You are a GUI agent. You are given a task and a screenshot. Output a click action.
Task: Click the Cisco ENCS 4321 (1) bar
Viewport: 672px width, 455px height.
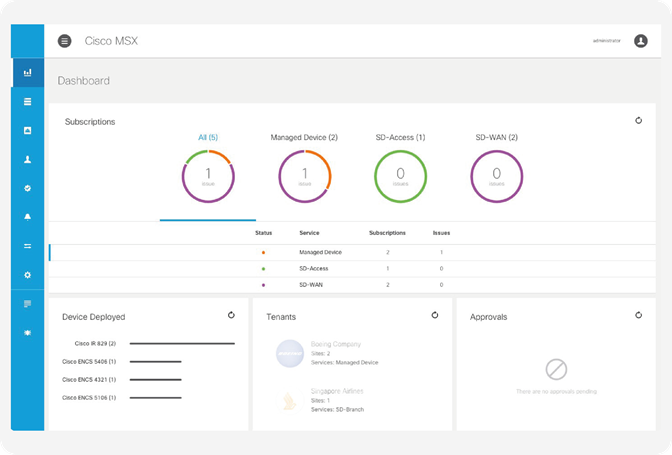click(156, 380)
